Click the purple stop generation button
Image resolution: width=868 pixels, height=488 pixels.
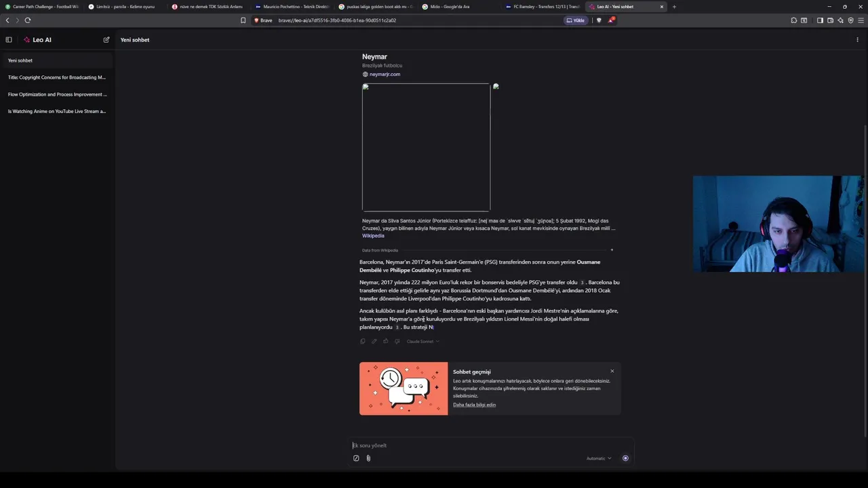pyautogui.click(x=625, y=458)
